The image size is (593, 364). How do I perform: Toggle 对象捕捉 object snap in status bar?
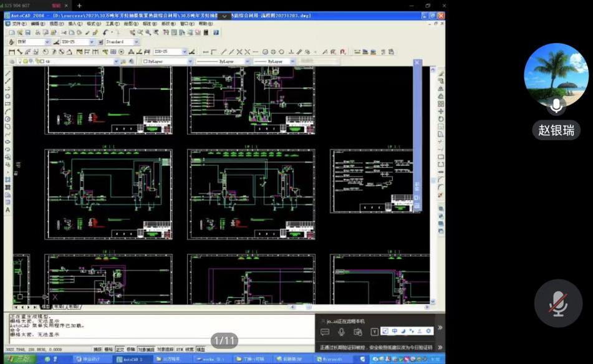pos(145,350)
